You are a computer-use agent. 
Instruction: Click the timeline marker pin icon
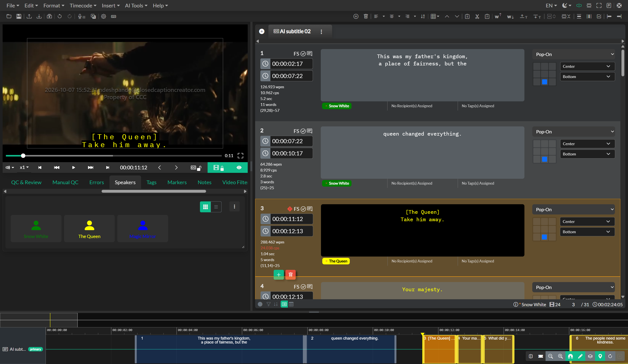click(x=600, y=356)
